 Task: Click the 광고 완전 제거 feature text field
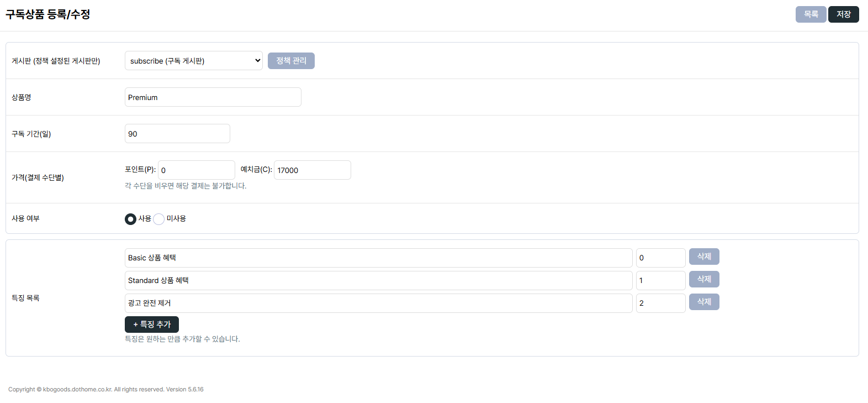point(378,303)
